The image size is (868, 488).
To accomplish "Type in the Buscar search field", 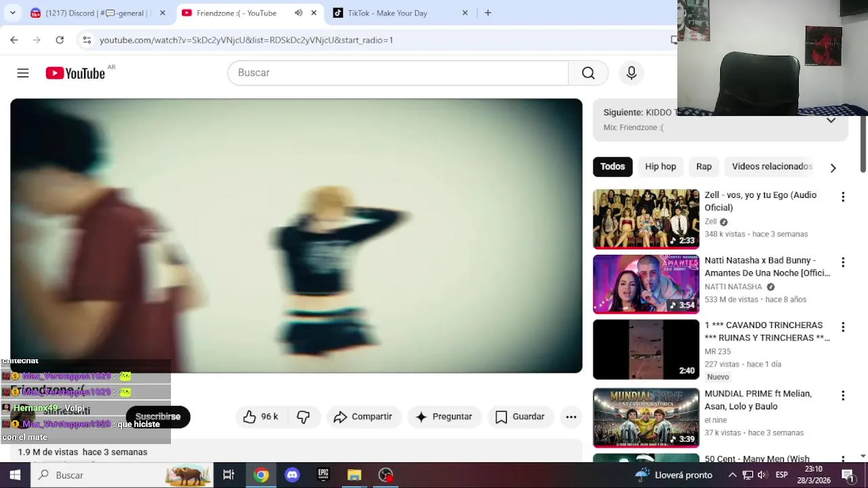I will [x=398, y=73].
